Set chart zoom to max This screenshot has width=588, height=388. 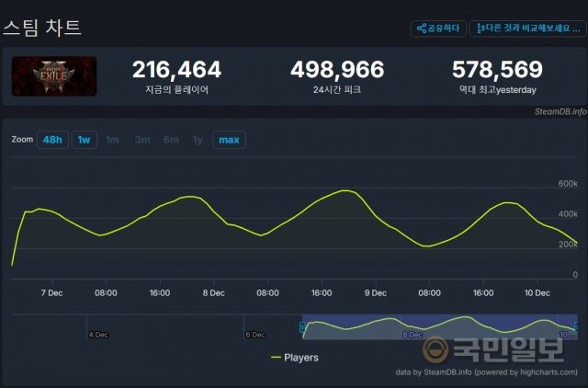pyautogui.click(x=229, y=140)
